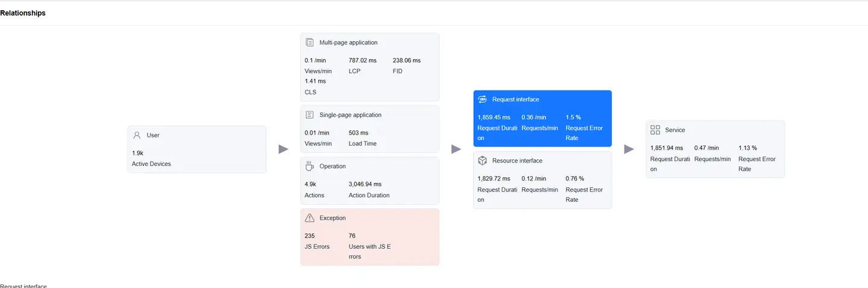Viewport: 868px width, 288px height.
Task: Click the Resource interface Requests/min value
Action: (x=533, y=179)
